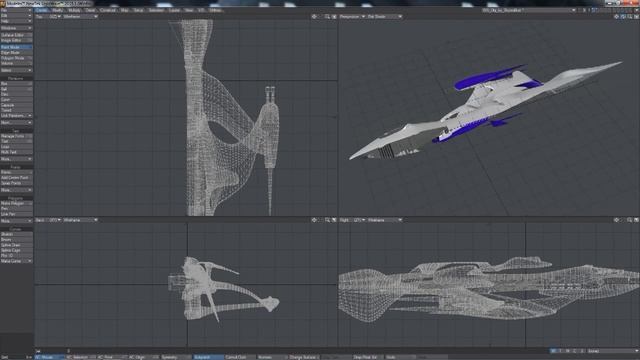Zoom icon in Top viewport header
The width and height of the screenshot is (640, 360).
327,17
